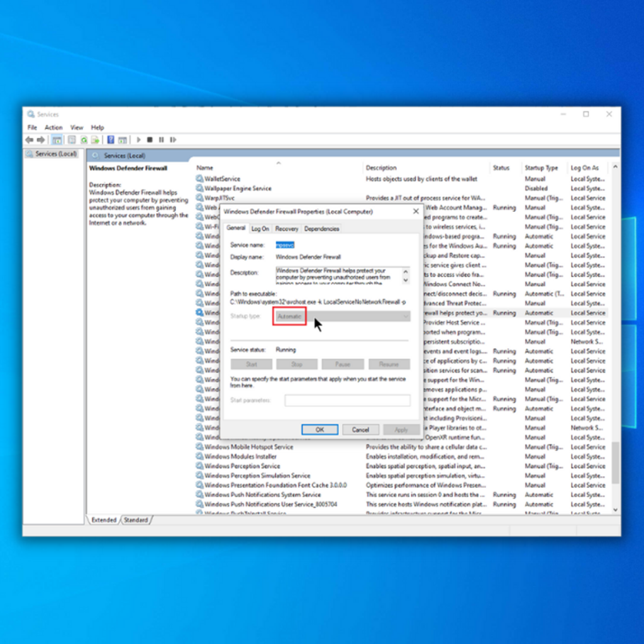Click the Pause Service toolbar icon

point(162,140)
